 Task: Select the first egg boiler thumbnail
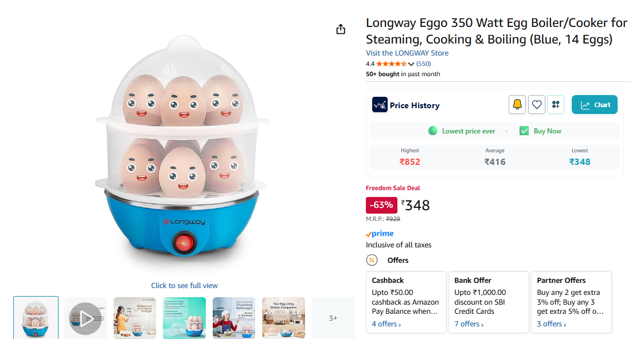(36, 318)
